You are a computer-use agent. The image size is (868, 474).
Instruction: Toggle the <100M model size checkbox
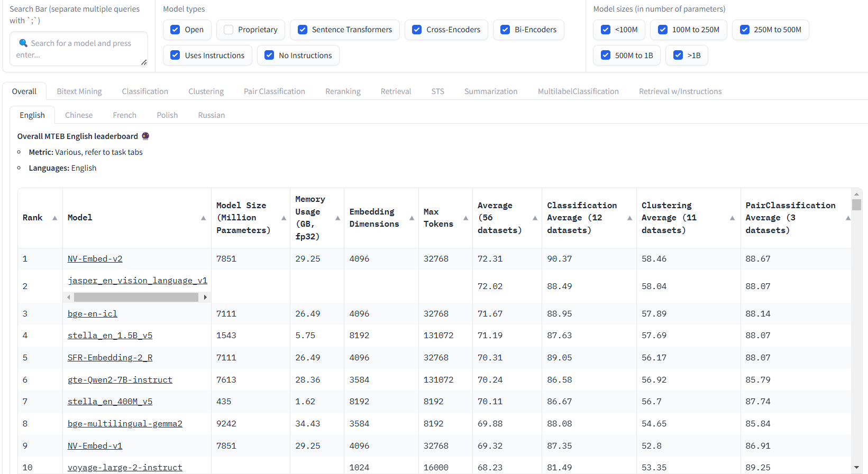(606, 30)
